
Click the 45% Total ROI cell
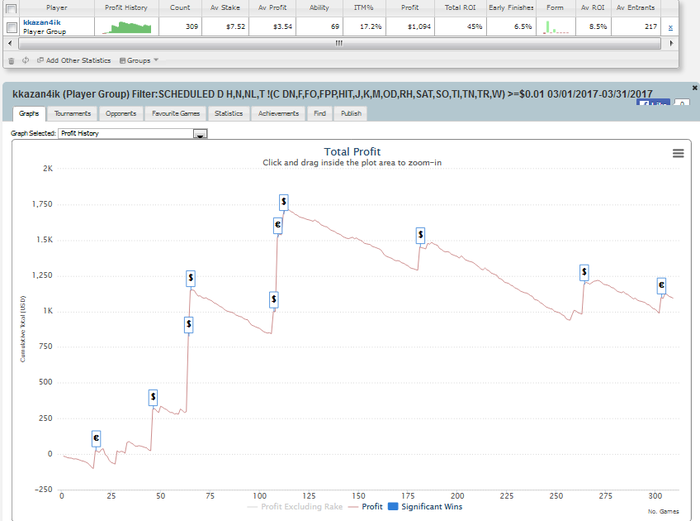pos(460,27)
